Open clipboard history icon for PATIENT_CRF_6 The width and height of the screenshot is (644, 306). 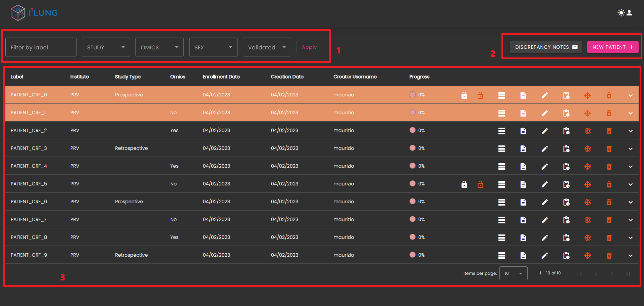pyautogui.click(x=566, y=202)
